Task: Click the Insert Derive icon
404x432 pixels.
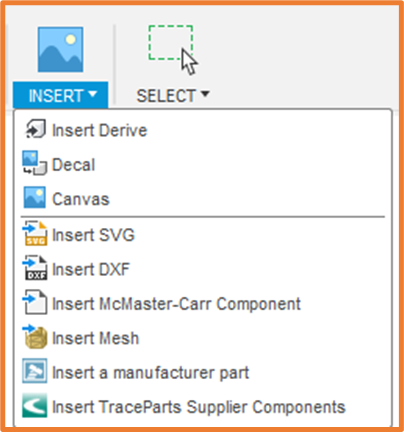Action: (x=35, y=129)
